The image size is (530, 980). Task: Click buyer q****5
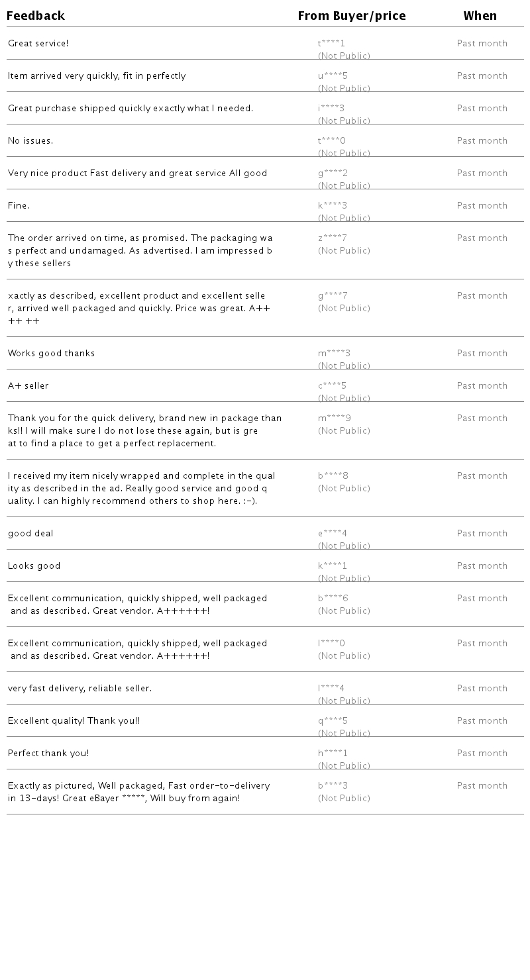coord(333,721)
